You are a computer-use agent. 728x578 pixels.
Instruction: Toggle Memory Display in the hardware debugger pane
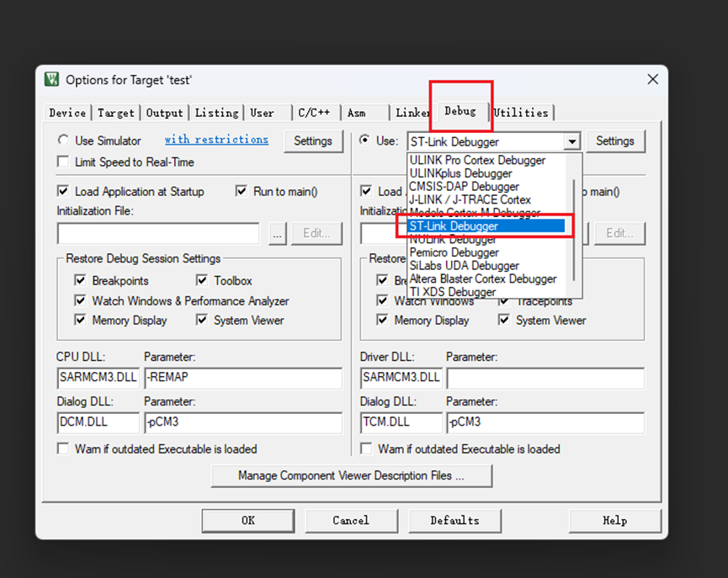coord(383,321)
